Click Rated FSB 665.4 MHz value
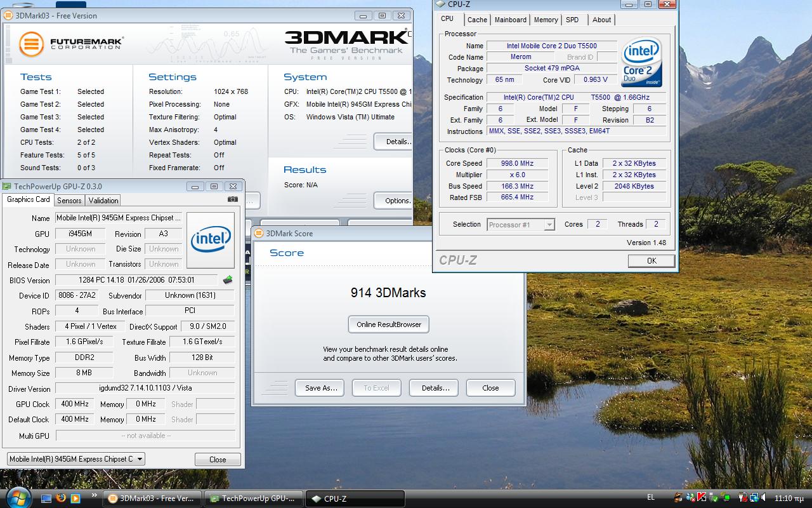This screenshot has height=508, width=812. 516,197
